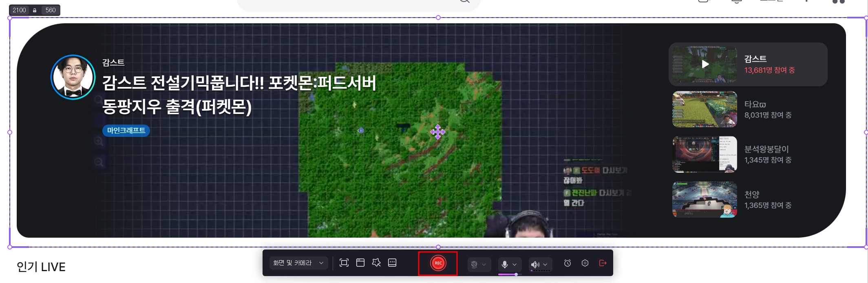Click the 감스트 streamer profile avatar

[73, 77]
